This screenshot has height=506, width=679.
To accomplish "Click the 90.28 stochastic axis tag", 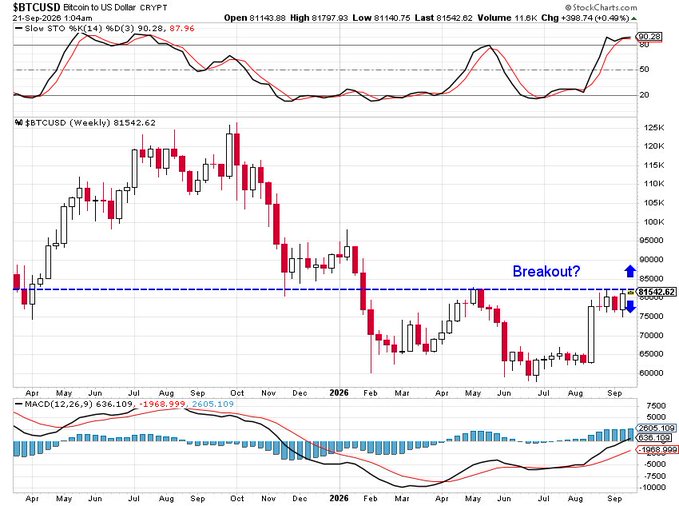I will (650, 36).
